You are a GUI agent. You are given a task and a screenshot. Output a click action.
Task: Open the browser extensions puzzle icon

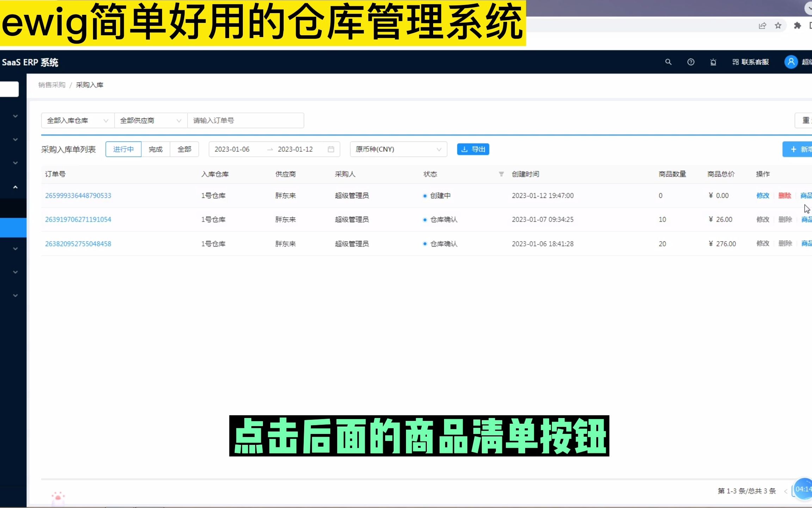(797, 25)
